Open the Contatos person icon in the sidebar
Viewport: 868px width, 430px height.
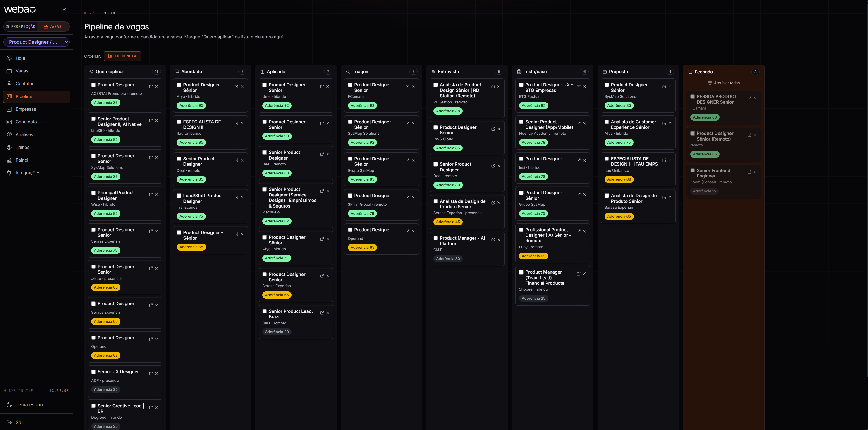click(9, 84)
